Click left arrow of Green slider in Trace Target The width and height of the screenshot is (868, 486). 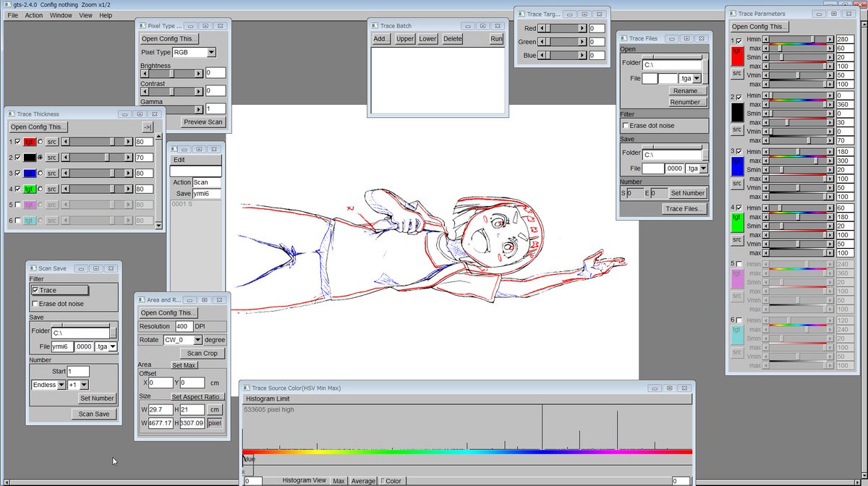(x=542, y=42)
